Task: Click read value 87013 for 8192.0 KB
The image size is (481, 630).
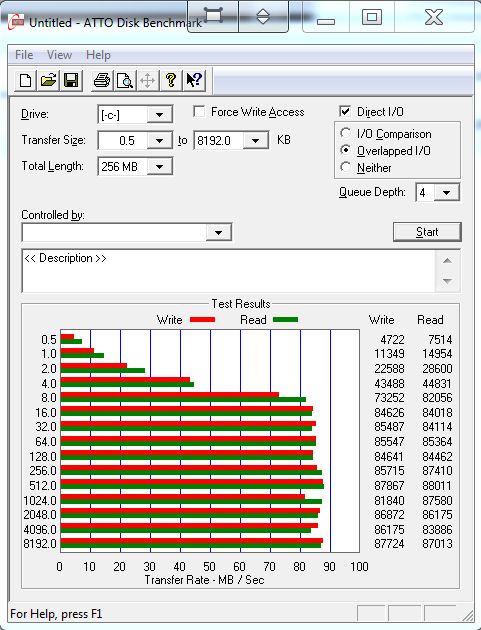Action: point(437,543)
